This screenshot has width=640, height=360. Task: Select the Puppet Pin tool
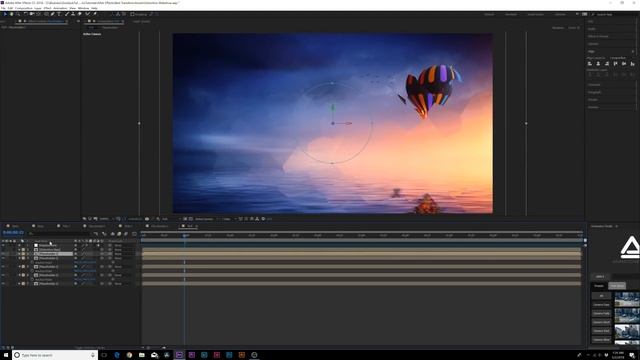pos(95,14)
